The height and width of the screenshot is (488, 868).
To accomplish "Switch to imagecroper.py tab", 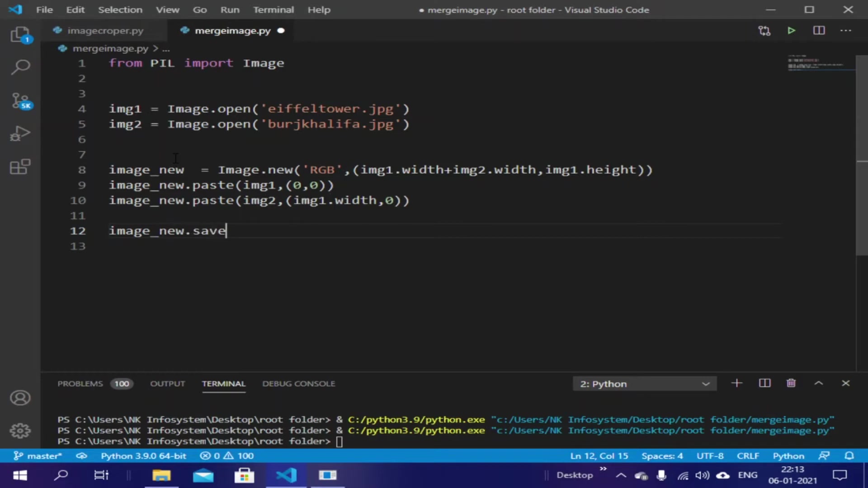I will tap(105, 31).
